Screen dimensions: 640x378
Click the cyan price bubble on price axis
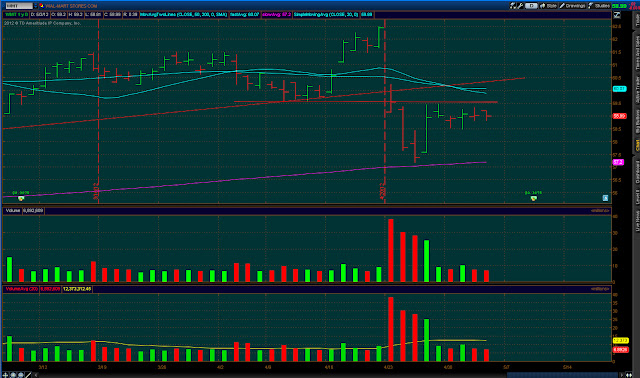(619, 89)
